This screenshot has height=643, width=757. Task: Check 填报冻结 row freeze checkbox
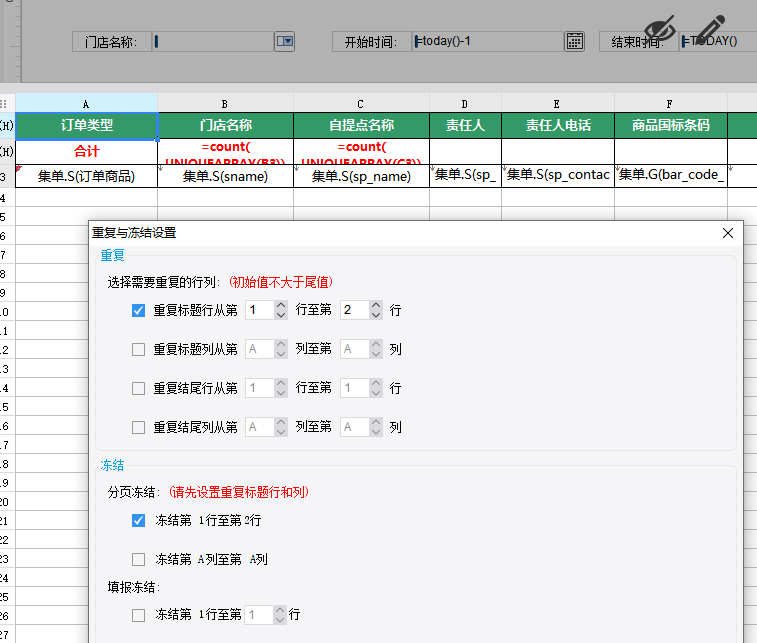coord(139,615)
